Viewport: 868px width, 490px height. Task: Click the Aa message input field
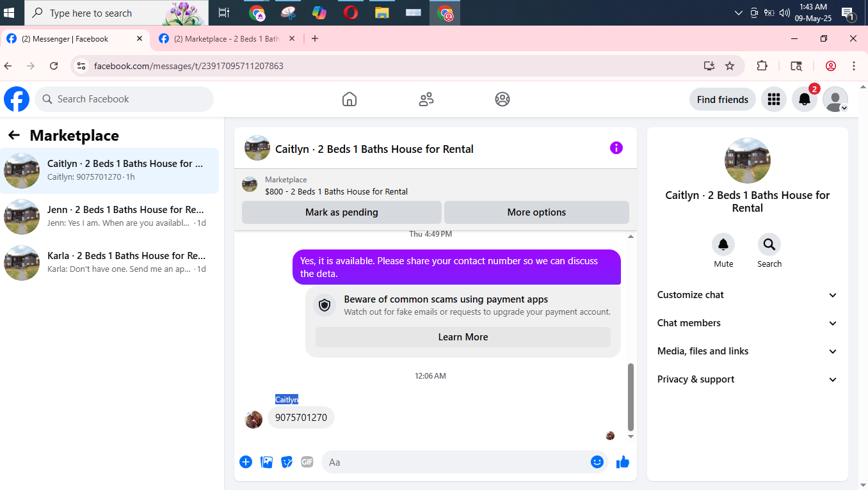click(x=466, y=462)
